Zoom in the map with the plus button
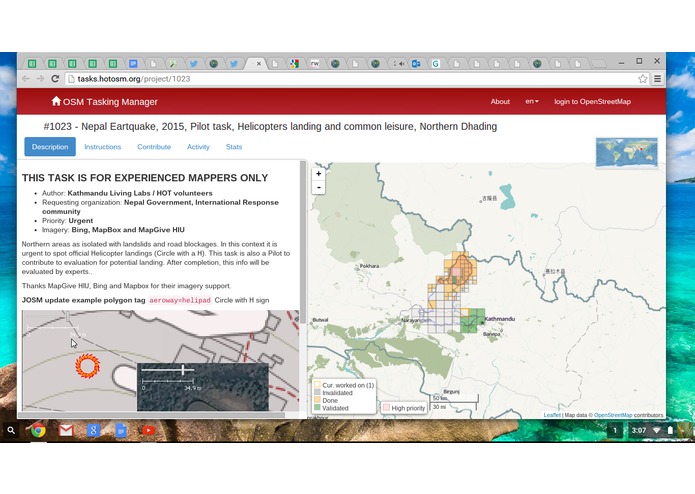Image resolution: width=695 pixels, height=494 pixels. (x=318, y=174)
